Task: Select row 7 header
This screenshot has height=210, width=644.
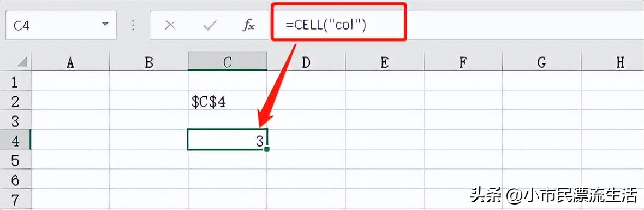Action: pyautogui.click(x=15, y=199)
